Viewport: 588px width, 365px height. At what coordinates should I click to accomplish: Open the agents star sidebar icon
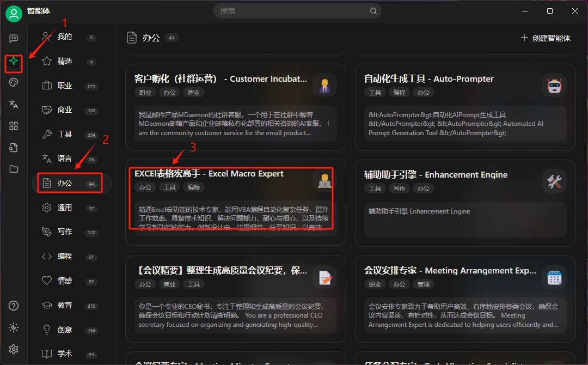coord(14,61)
